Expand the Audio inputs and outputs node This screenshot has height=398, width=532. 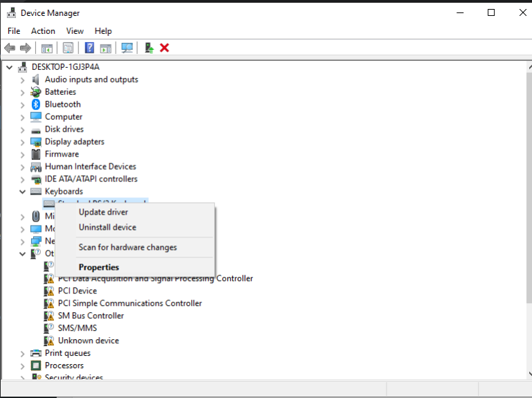click(x=22, y=80)
